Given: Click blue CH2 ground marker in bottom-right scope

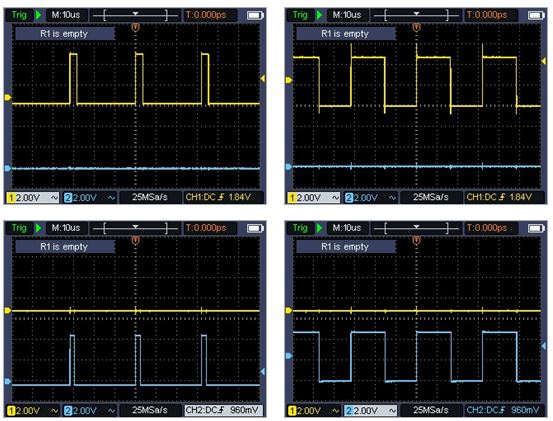Looking at the screenshot, I should coord(289,356).
